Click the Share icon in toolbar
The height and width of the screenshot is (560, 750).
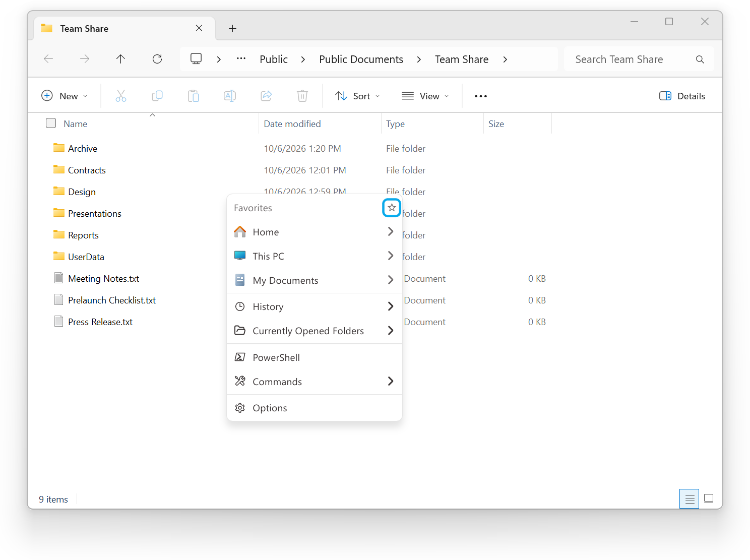pos(266,96)
